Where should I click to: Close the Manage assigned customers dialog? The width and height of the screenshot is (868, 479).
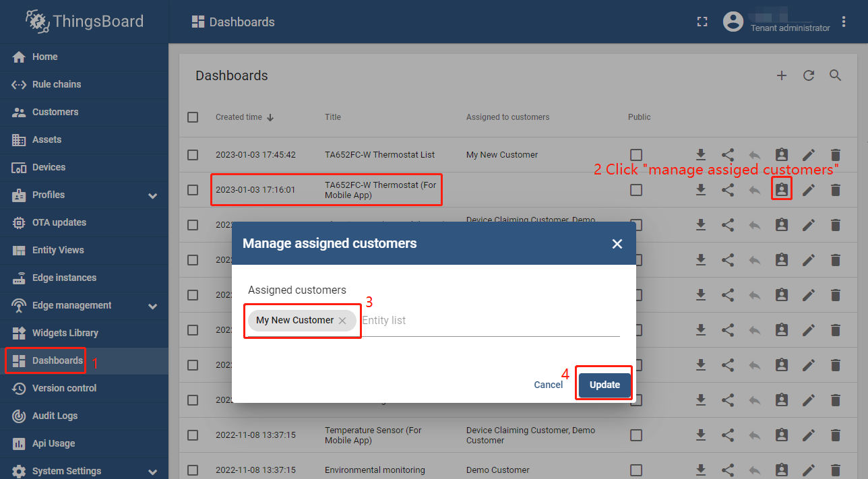point(617,244)
